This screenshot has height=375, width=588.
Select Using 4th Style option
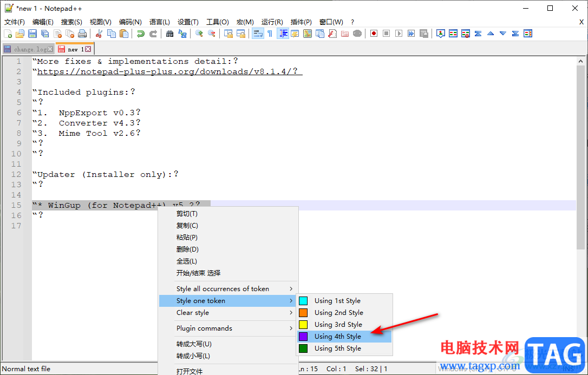pos(344,337)
